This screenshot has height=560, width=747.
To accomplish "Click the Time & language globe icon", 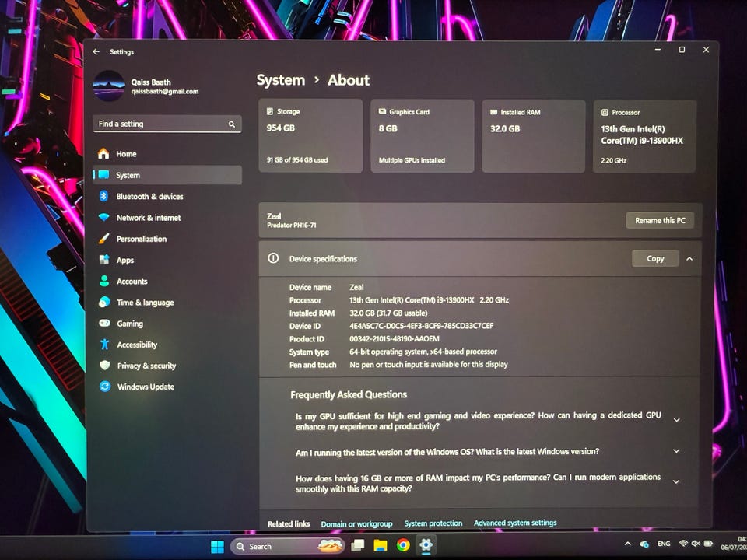I will (104, 302).
